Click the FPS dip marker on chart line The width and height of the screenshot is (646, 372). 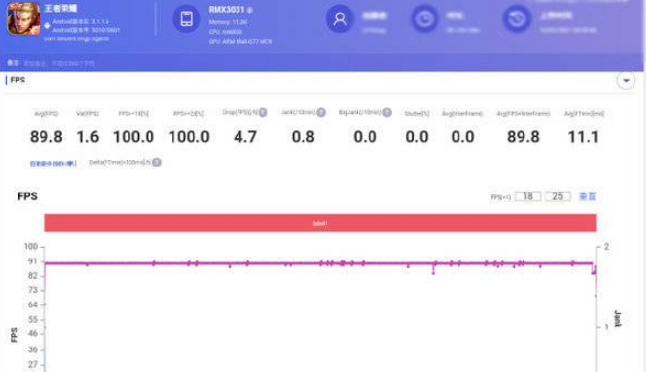click(433, 272)
